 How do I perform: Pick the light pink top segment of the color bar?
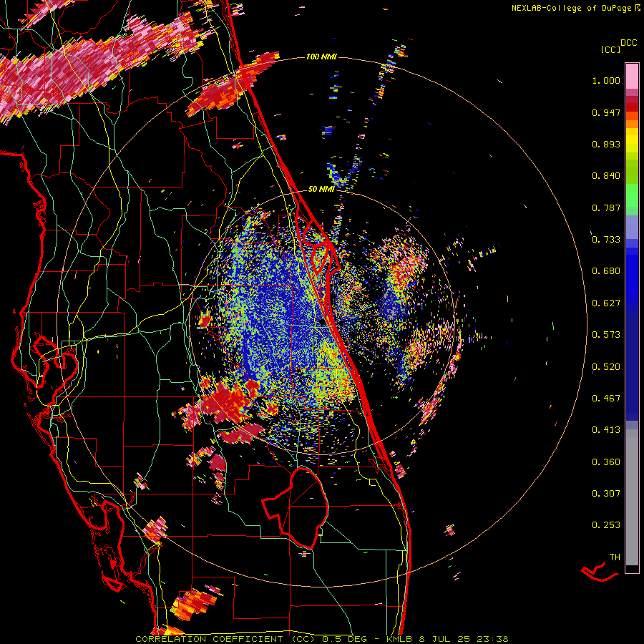pos(632,77)
